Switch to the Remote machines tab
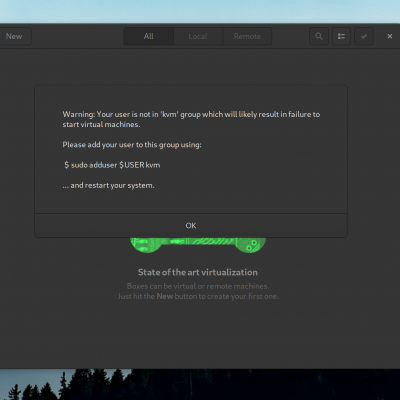 [247, 36]
